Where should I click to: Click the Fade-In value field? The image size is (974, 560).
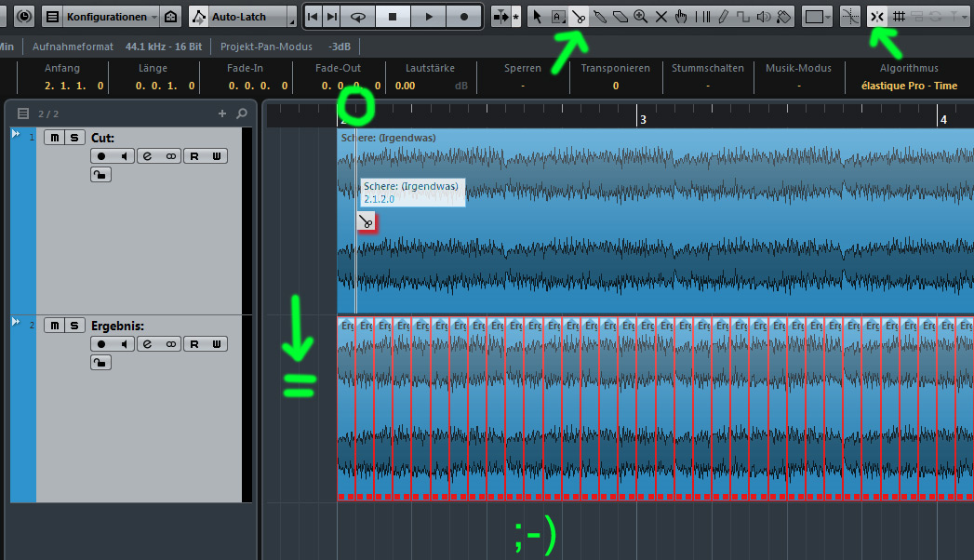(x=258, y=86)
